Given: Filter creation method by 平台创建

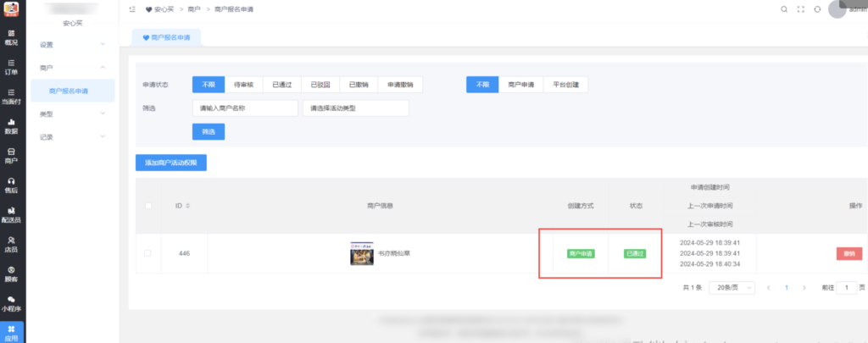Looking at the screenshot, I should pyautogui.click(x=565, y=85).
